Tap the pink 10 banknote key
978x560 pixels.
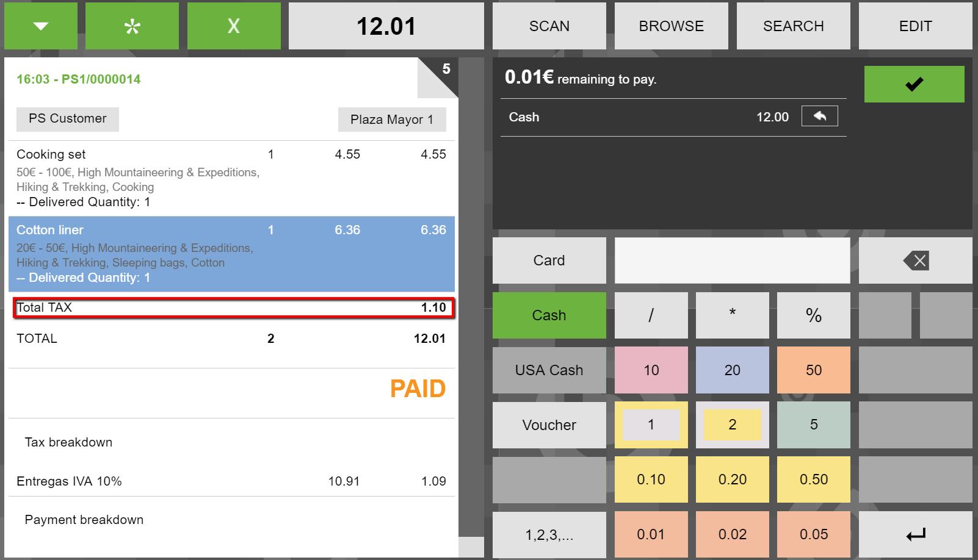pos(651,370)
